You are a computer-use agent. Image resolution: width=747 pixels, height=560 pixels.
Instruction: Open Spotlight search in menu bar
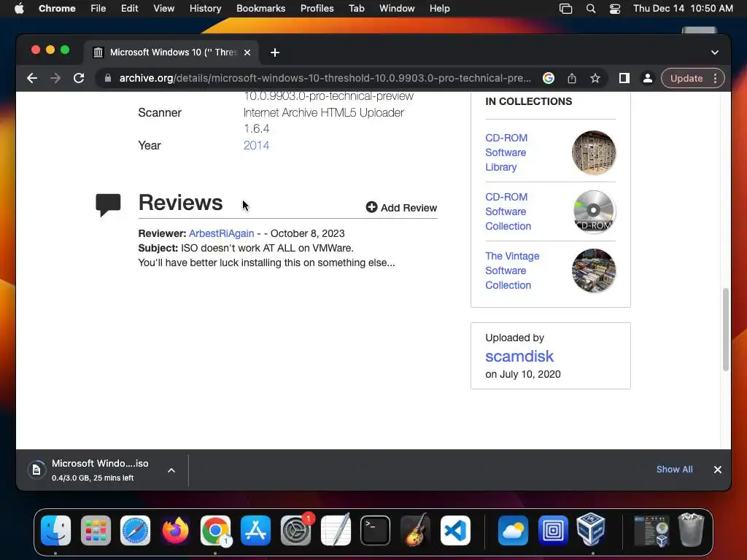pos(591,8)
